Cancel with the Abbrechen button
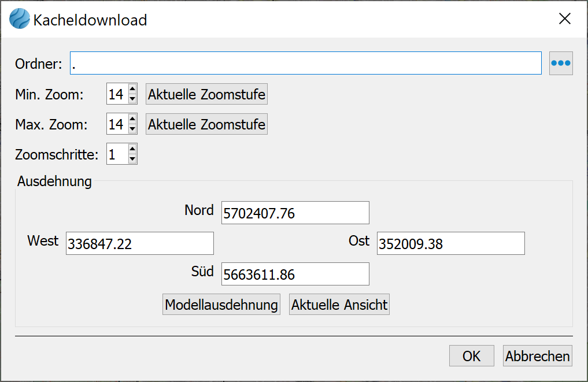This screenshot has height=382, width=588. point(538,356)
